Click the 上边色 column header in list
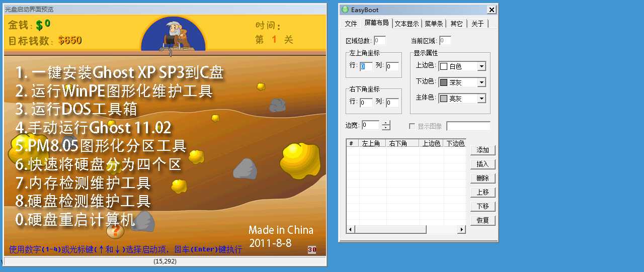Image resolution: width=644 pixels, height=272 pixels. 431,143
